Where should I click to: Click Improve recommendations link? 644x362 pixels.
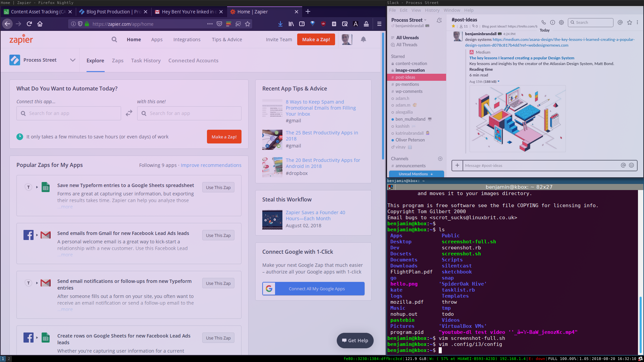(211, 165)
